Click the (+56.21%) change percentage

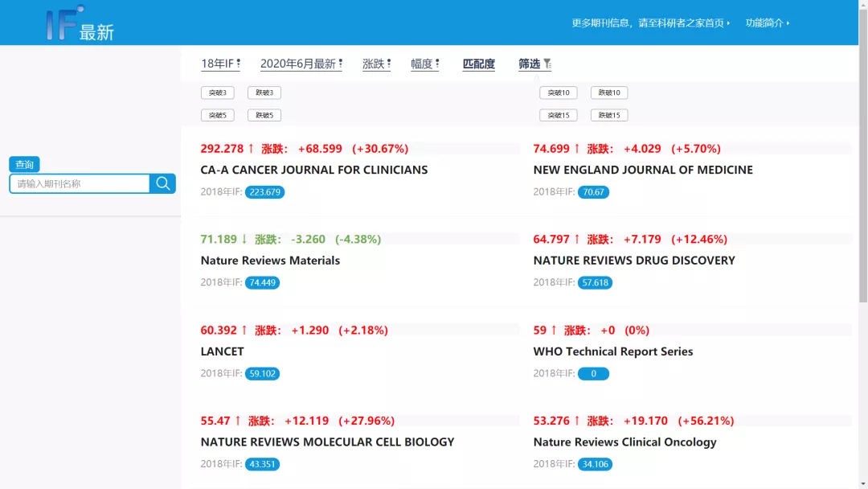coord(706,421)
